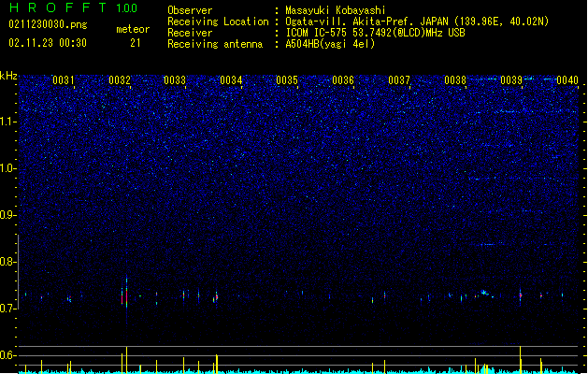Select the A504HB(yagi 4el) antenna text
Viewport: 588px width, 374px height.
click(x=330, y=44)
